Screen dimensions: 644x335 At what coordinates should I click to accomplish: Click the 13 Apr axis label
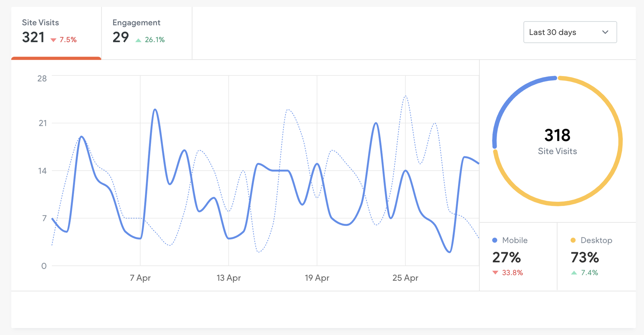(229, 278)
